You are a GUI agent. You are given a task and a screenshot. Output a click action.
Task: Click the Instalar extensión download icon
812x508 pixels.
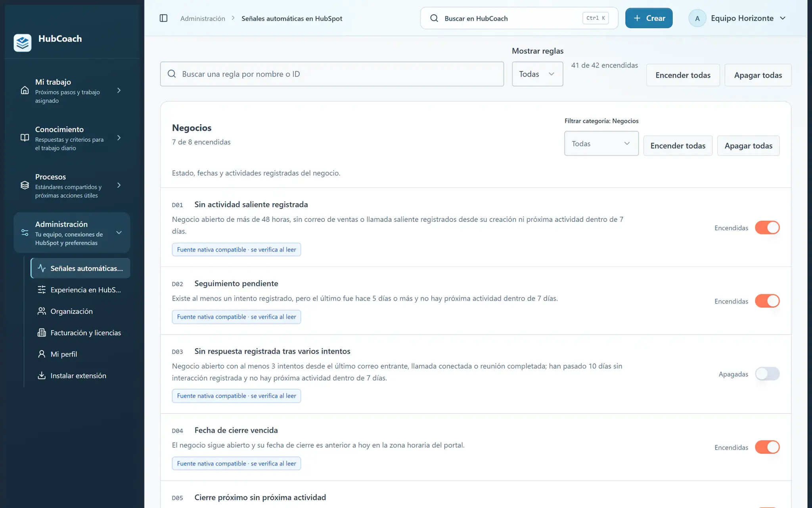click(x=42, y=375)
